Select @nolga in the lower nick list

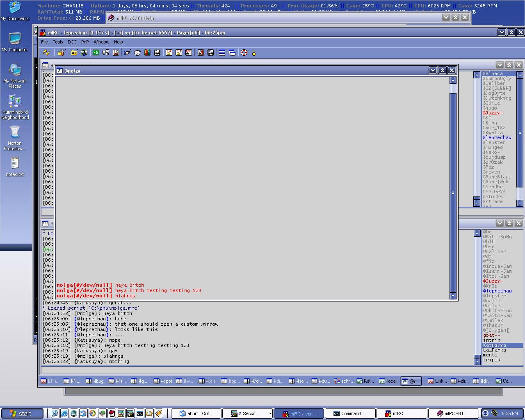491,306
